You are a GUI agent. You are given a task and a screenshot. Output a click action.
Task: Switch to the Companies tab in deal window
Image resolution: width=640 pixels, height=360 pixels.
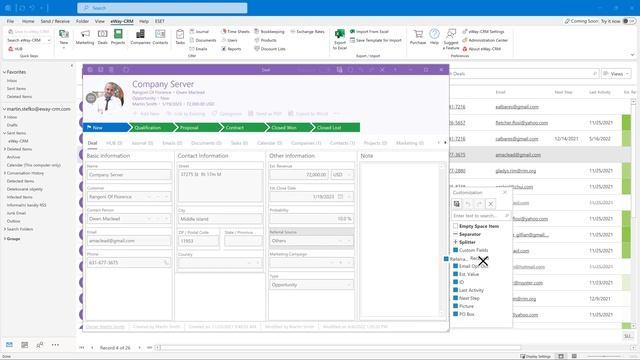coord(306,143)
